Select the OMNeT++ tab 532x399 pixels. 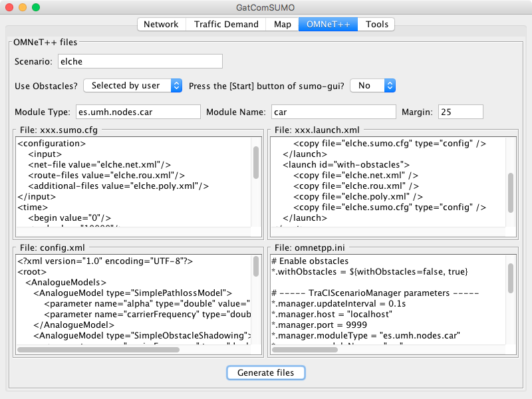point(328,25)
